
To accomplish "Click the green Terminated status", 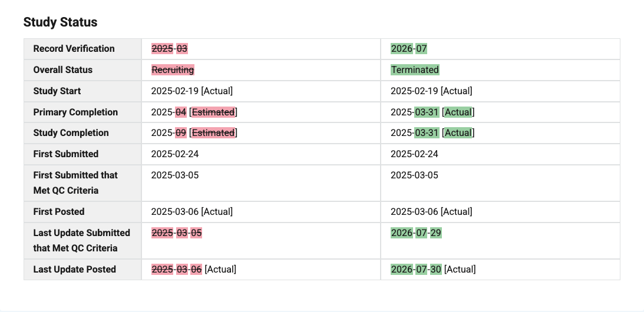I will [415, 70].
